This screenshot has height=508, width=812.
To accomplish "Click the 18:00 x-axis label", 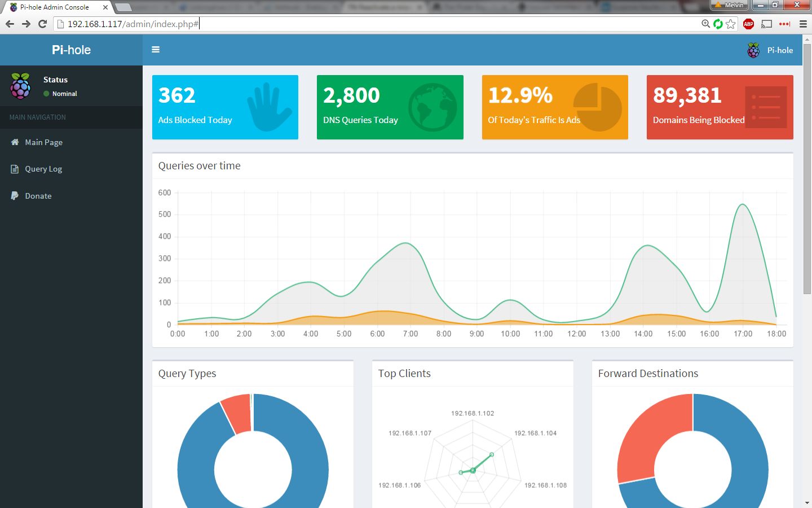I will coord(776,334).
